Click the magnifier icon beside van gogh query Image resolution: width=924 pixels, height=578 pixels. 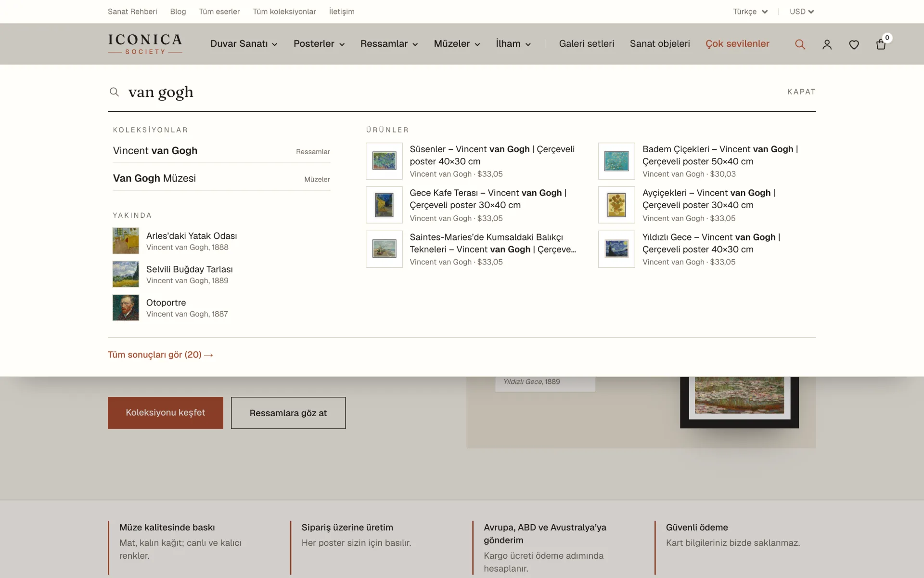point(114,92)
